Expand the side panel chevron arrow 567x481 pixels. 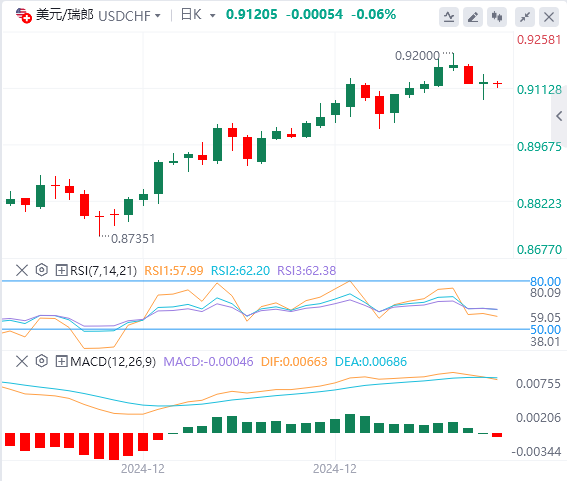tap(559, 116)
